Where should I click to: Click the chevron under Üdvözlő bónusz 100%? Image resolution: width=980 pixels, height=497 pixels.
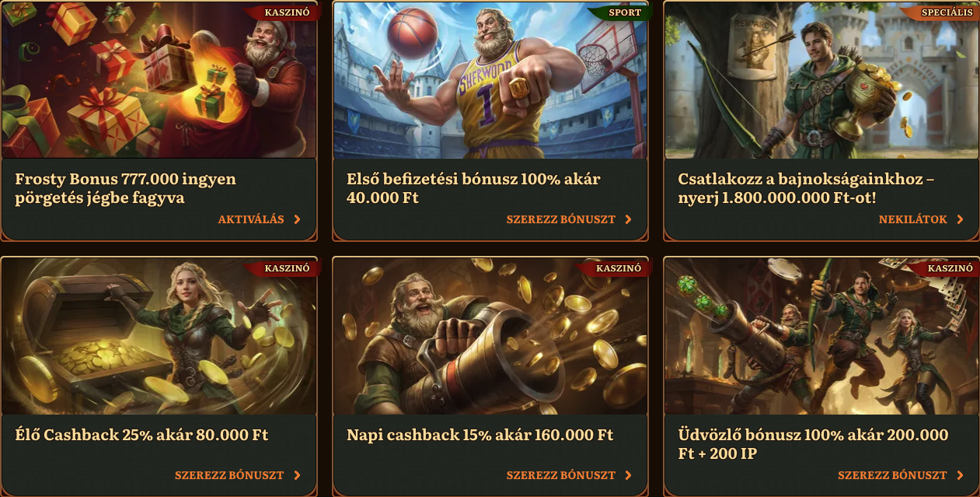click(960, 475)
